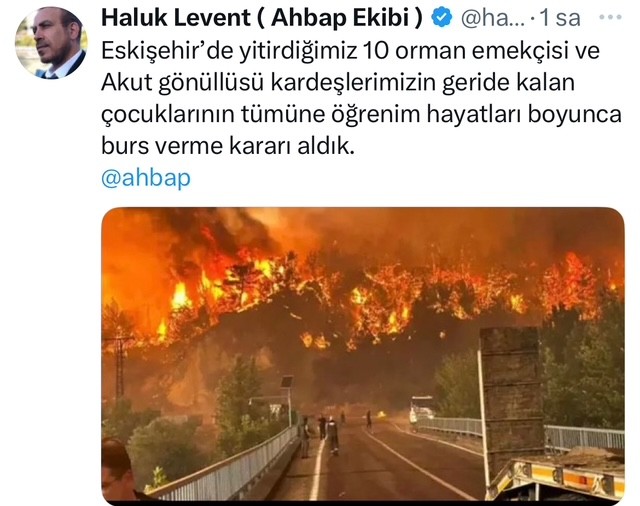The width and height of the screenshot is (640, 506).
Task: Click the solar panel street lamp in photo
Action: point(288,398)
